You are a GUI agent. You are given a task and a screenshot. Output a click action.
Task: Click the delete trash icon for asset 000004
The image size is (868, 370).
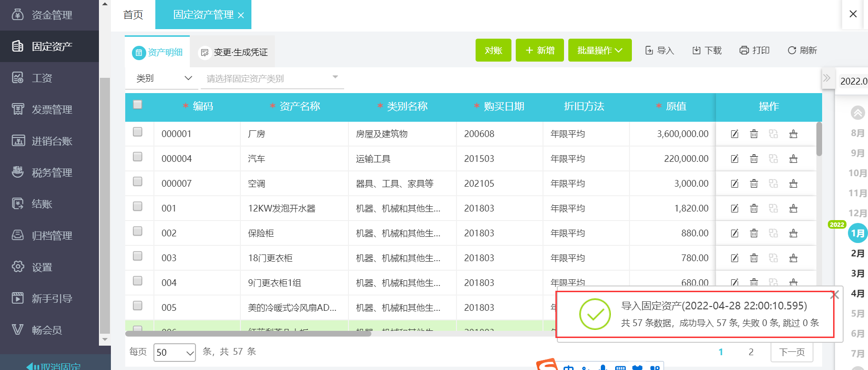click(754, 159)
